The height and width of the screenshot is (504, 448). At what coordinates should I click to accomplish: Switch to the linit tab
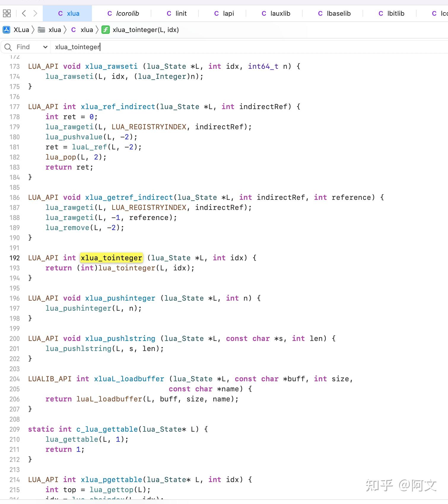(x=177, y=13)
